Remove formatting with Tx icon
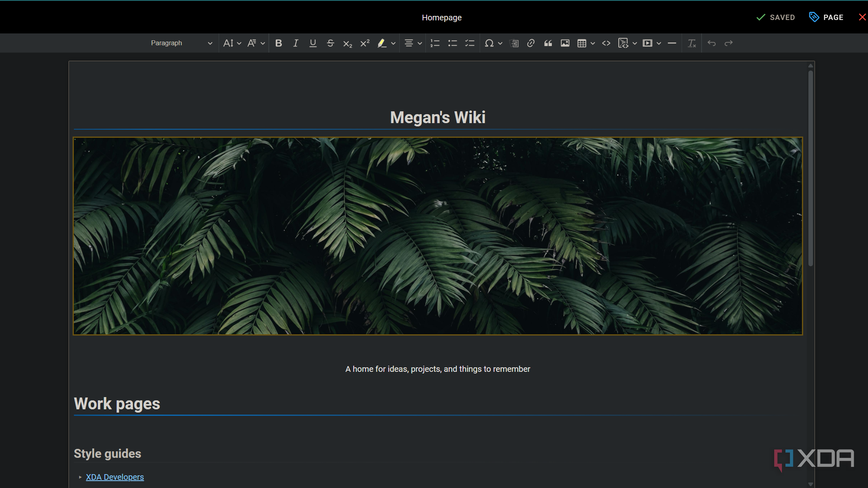 coord(692,43)
